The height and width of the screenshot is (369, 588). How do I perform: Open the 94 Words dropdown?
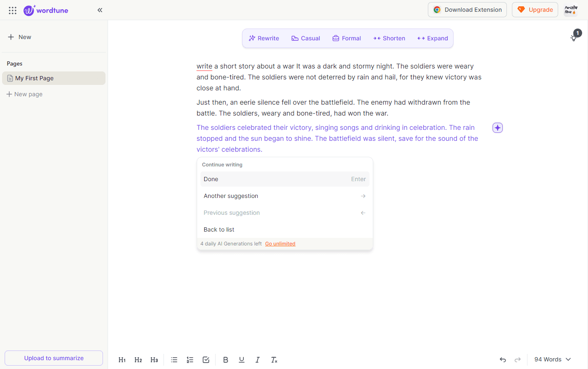pyautogui.click(x=552, y=359)
